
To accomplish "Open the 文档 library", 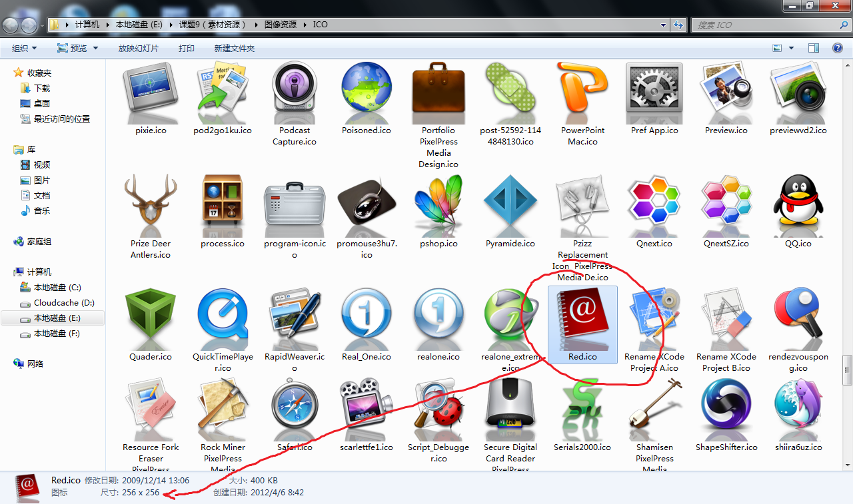I will 42,196.
